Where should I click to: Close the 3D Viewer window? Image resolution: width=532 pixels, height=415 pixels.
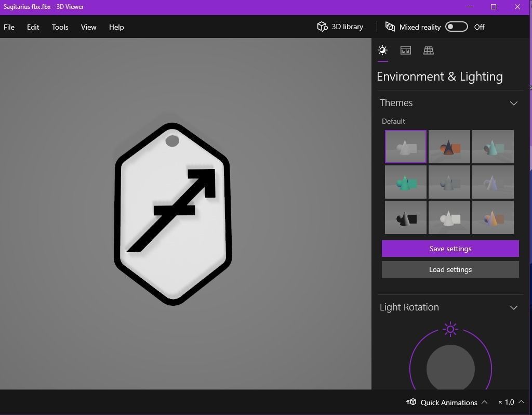(x=517, y=7)
